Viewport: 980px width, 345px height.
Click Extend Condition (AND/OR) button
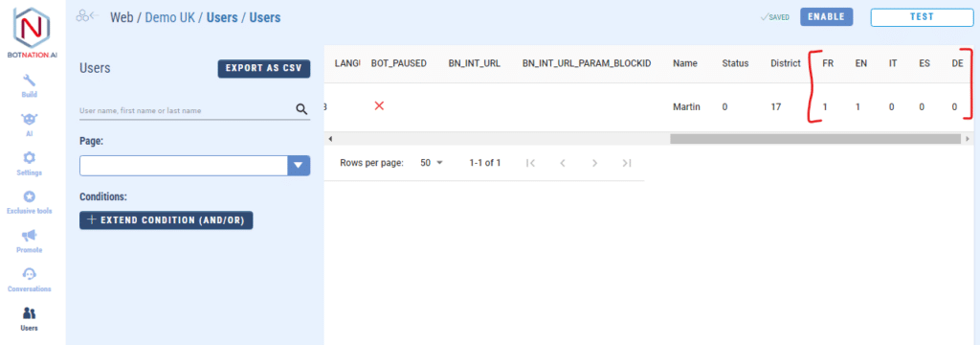[167, 219]
